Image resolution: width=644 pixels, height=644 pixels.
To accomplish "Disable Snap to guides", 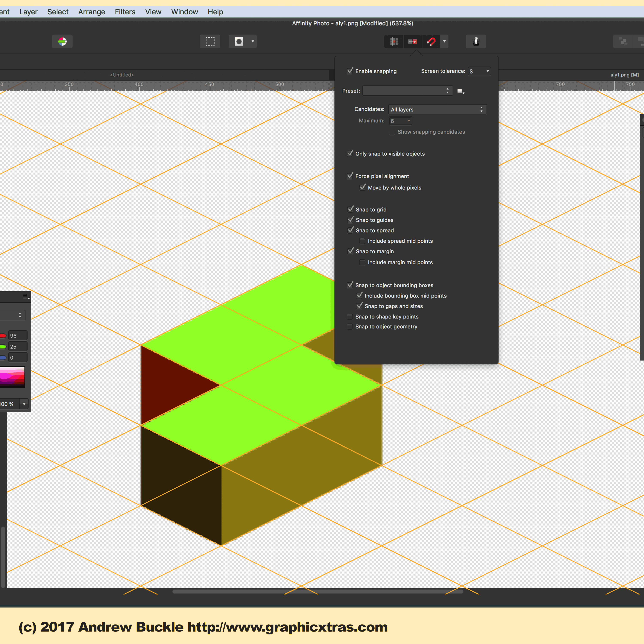I will pyautogui.click(x=350, y=220).
